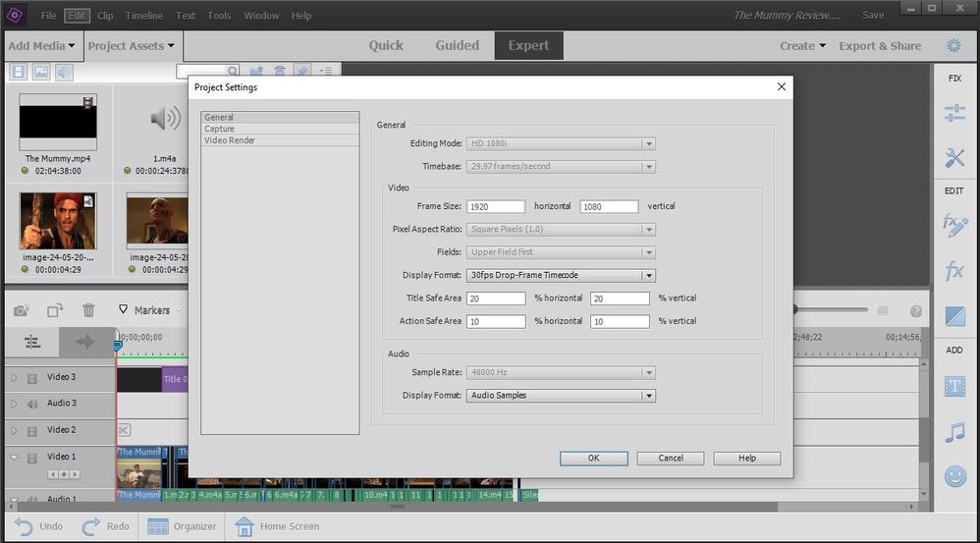Click Title Safe Area horizontal field

[x=496, y=299]
